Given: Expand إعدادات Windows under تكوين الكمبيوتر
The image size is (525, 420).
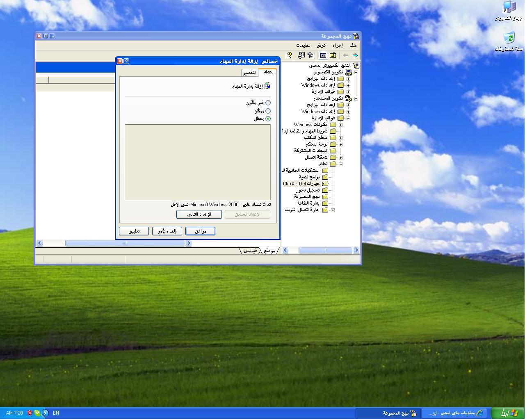Looking at the screenshot, I should [x=348, y=85].
